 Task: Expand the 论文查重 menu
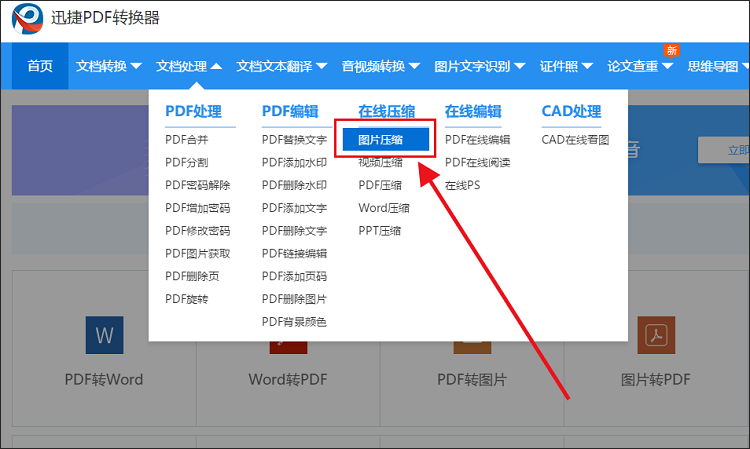[640, 66]
